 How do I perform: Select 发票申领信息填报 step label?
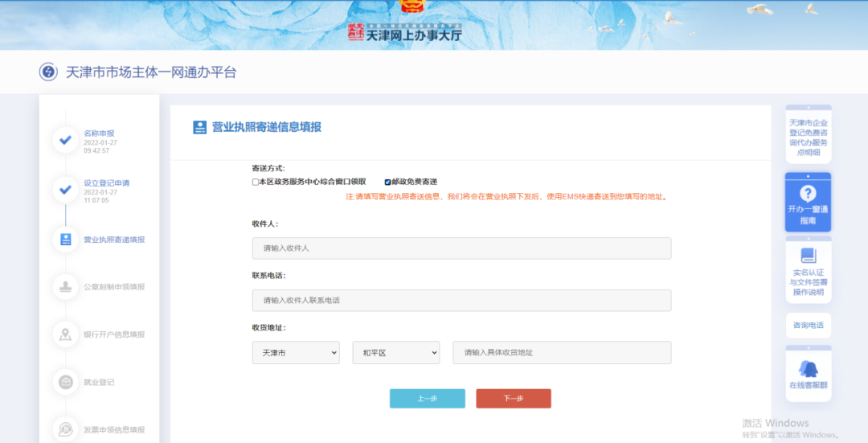pos(115,429)
